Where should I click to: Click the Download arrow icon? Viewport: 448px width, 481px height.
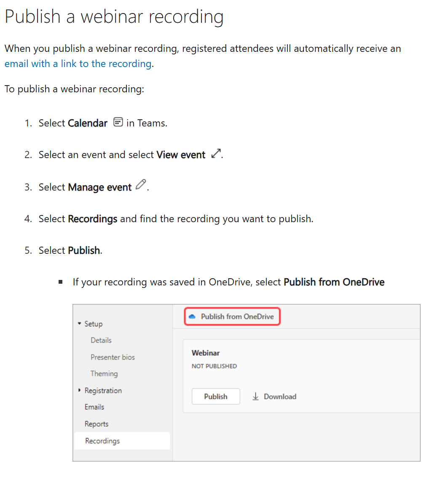[255, 396]
